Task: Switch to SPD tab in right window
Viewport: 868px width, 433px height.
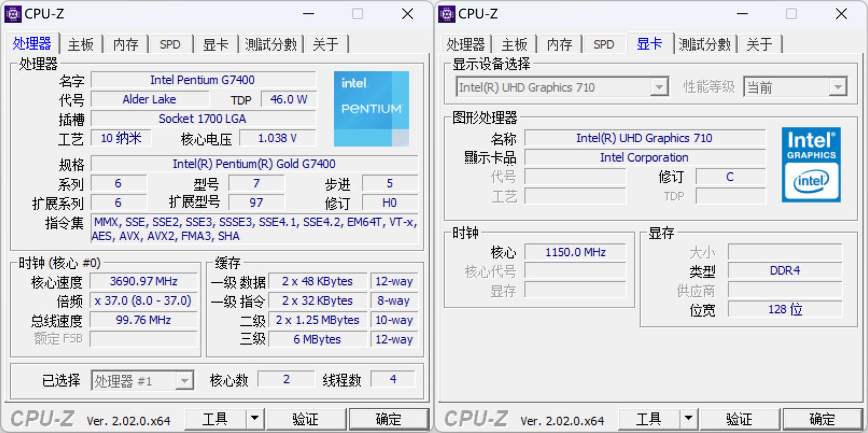Action: pos(604,44)
